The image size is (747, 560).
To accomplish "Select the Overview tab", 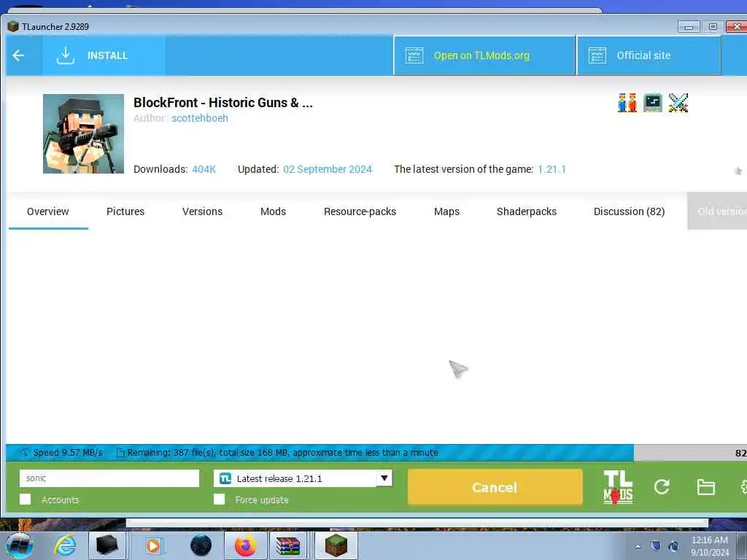I will point(48,211).
